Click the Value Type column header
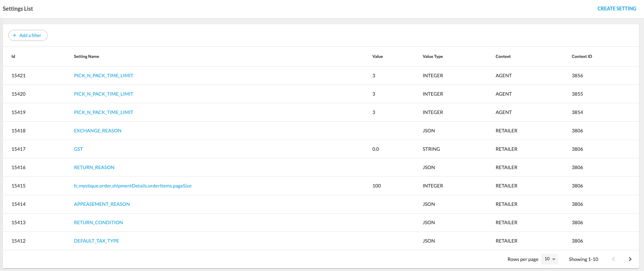 [x=432, y=56]
